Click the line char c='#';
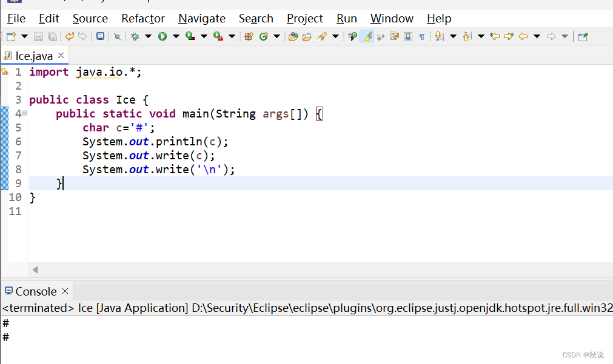The image size is (613, 364). click(x=118, y=128)
